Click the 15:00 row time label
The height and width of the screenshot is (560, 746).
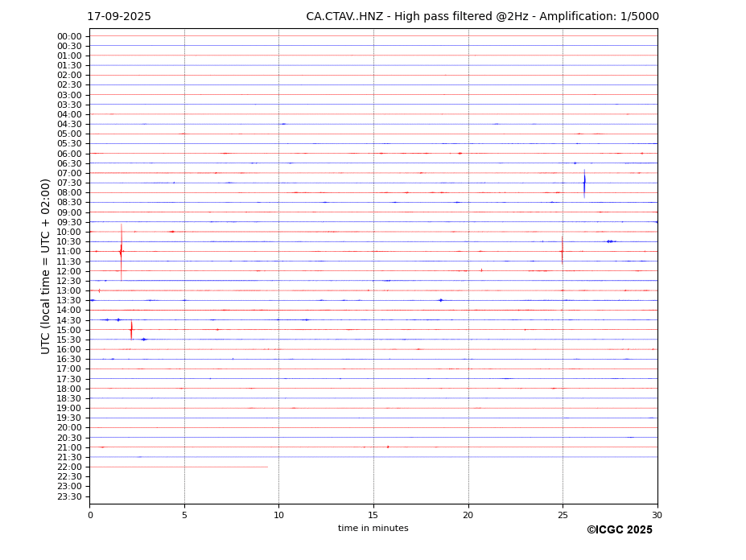(x=69, y=330)
